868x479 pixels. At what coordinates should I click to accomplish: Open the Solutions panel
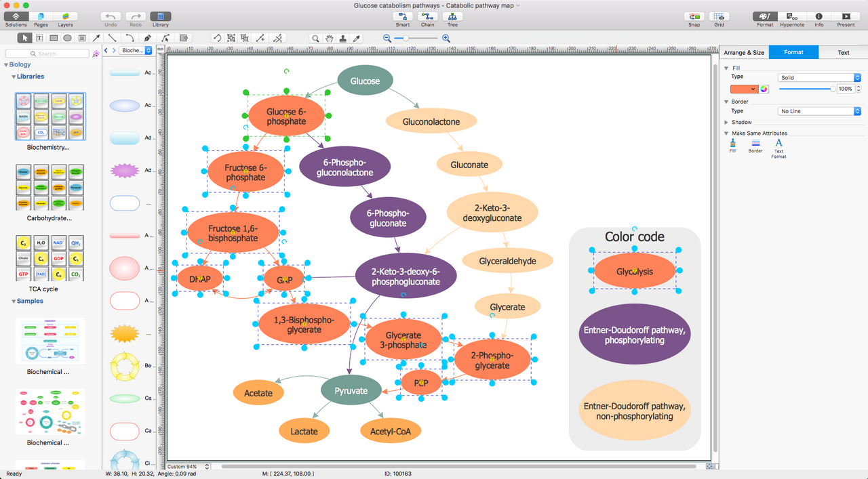click(x=16, y=16)
